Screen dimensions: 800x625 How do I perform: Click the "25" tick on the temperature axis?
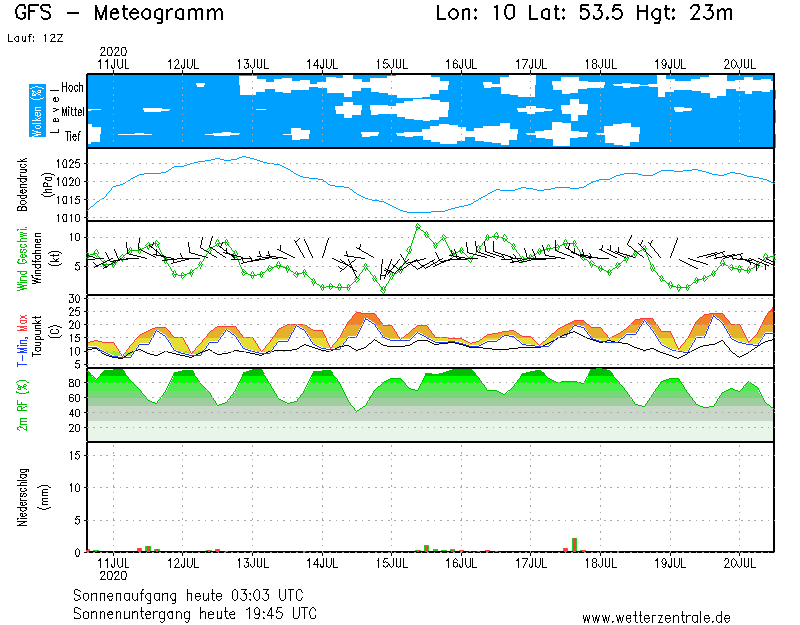74,312
